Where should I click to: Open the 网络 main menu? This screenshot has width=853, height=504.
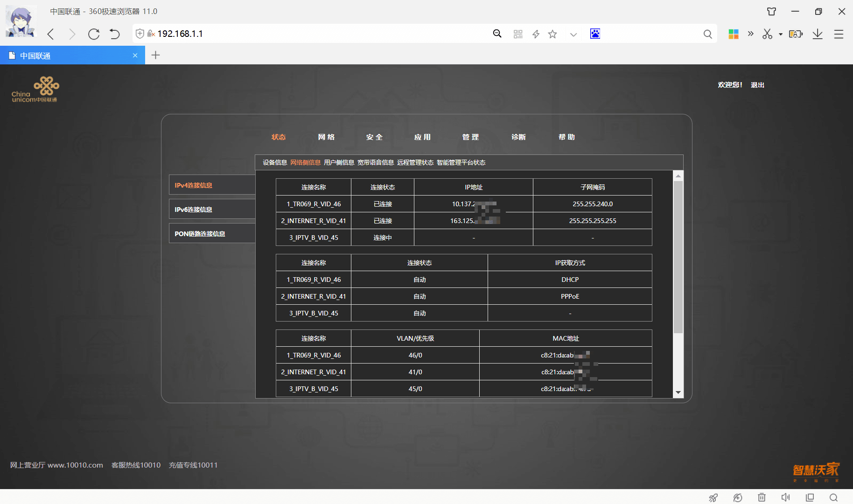point(326,137)
